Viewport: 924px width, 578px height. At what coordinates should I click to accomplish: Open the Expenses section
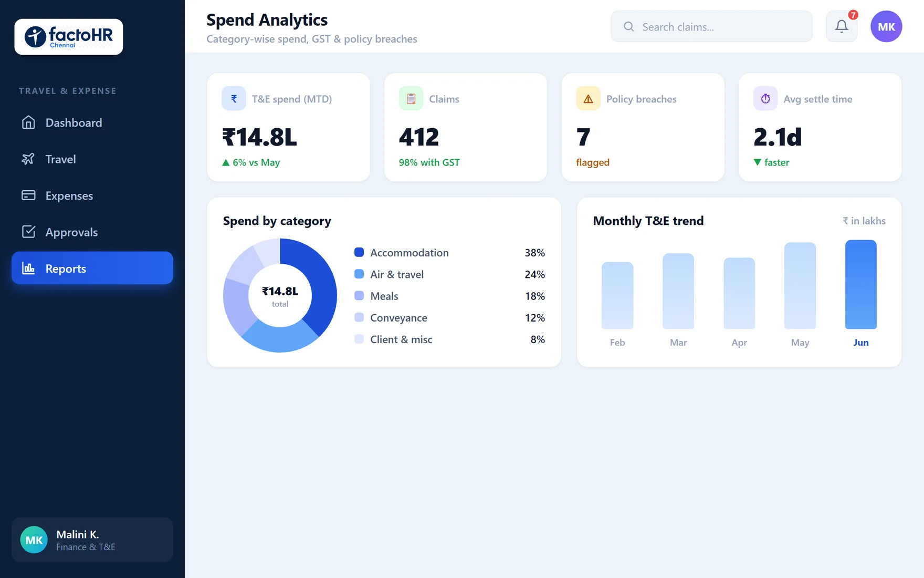click(x=92, y=195)
